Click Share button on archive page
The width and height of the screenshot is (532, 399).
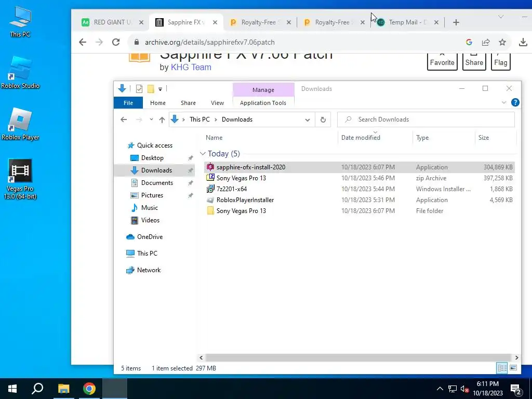pyautogui.click(x=474, y=62)
